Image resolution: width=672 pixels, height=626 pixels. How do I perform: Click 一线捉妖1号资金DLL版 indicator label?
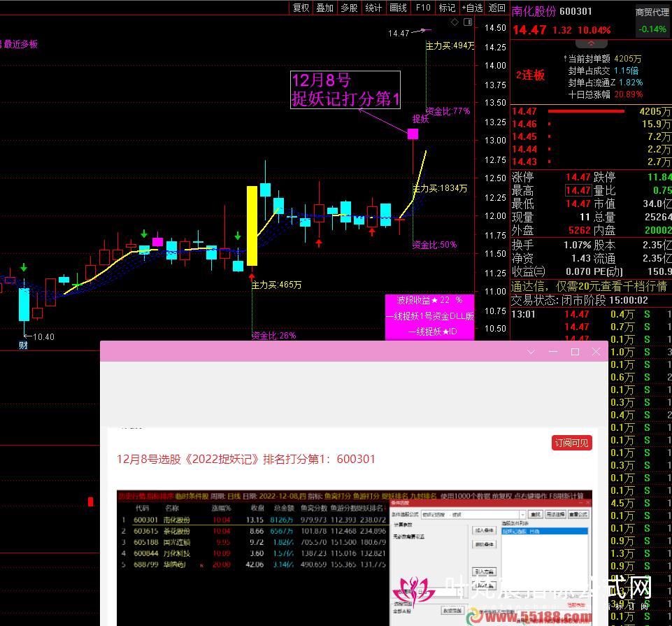tap(429, 316)
